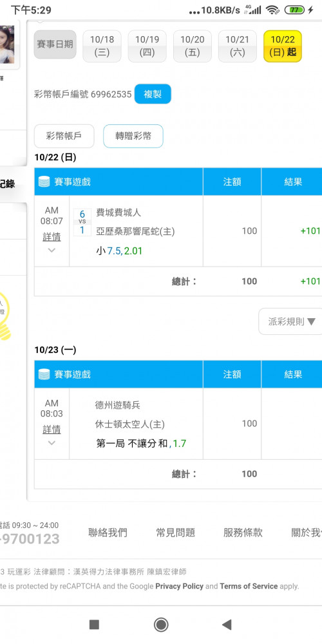Open the Privacy Policy link
Viewport: 322px width, 644px height.
[180, 586]
